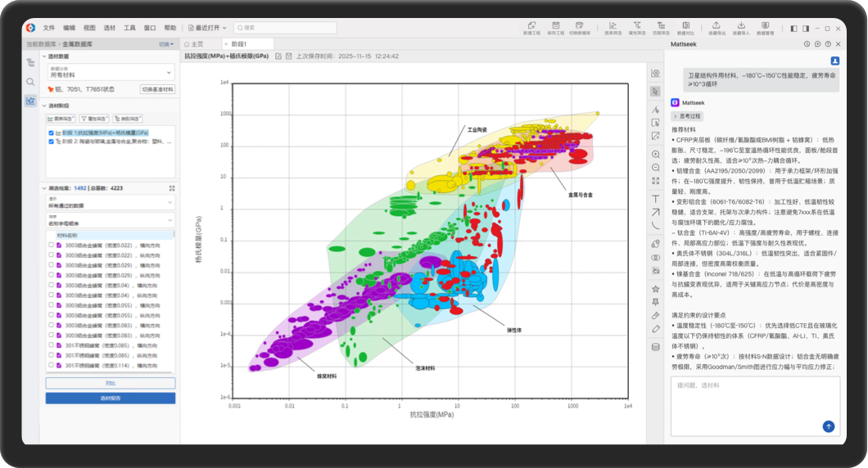Open 数据对比 from the top toolbar
The width and height of the screenshot is (868, 468).
coord(685,28)
